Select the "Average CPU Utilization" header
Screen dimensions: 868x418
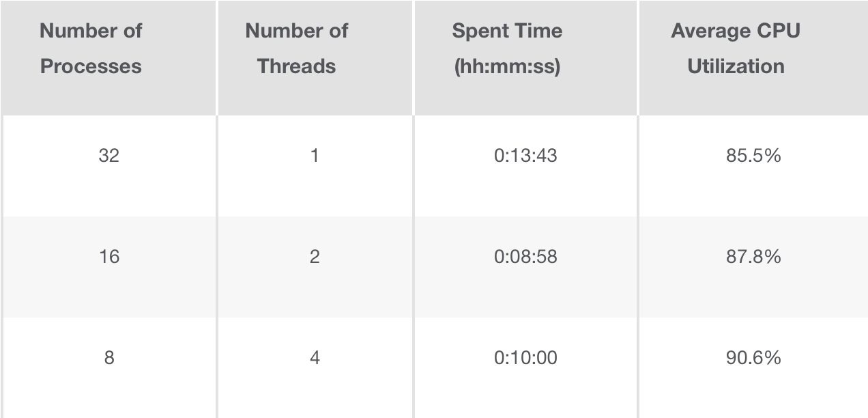coord(736,48)
